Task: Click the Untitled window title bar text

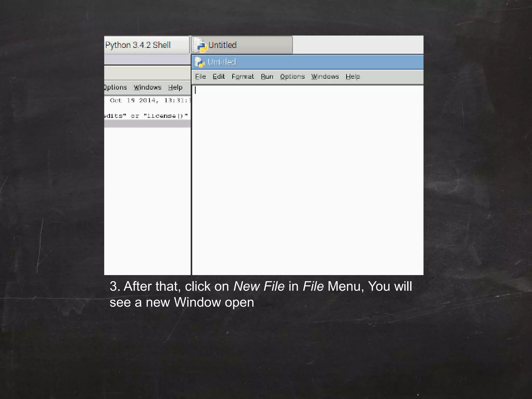Action: coord(222,62)
